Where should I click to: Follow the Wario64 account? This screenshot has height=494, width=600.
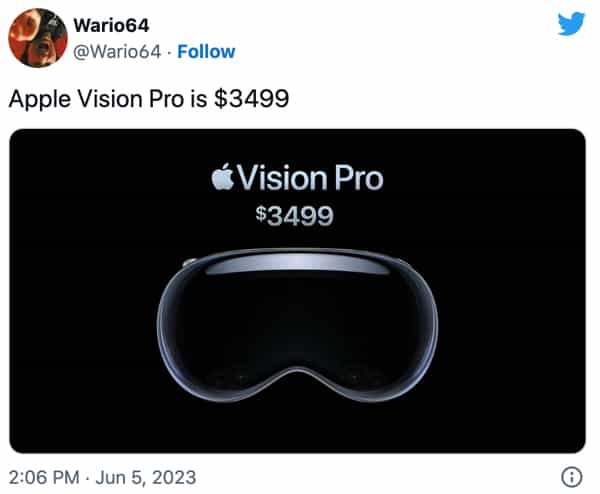pos(206,52)
